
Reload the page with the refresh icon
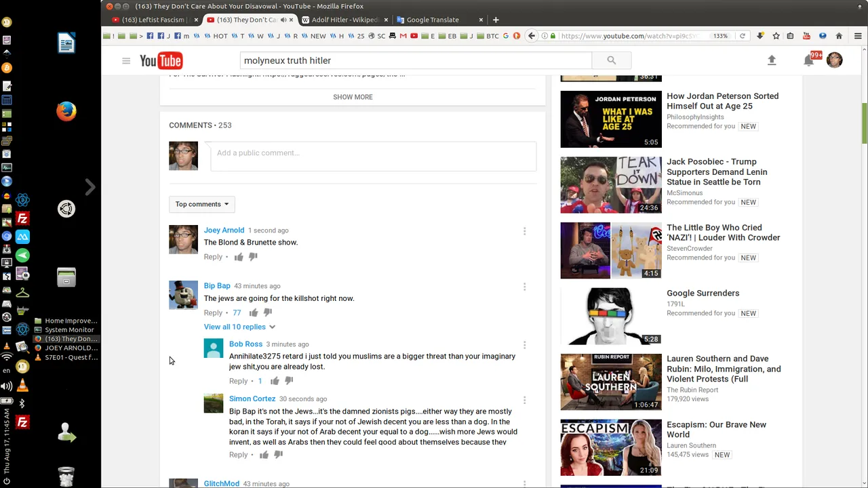click(743, 36)
